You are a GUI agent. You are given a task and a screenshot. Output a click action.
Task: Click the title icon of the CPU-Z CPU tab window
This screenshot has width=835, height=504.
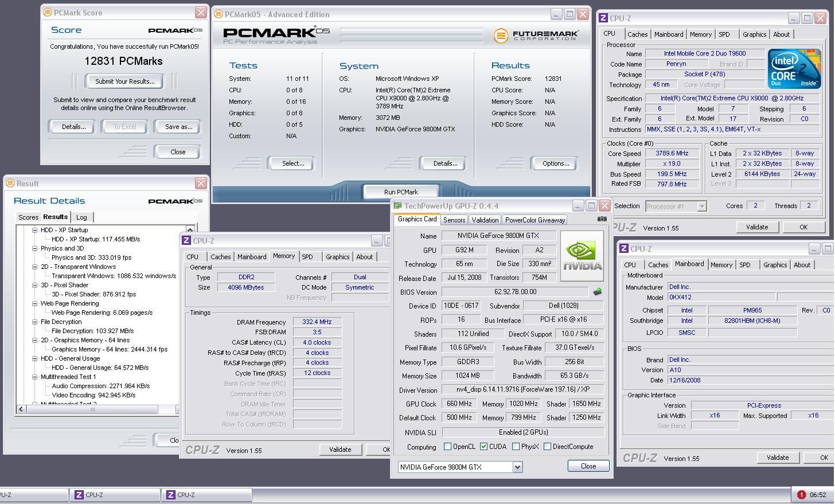tap(603, 18)
